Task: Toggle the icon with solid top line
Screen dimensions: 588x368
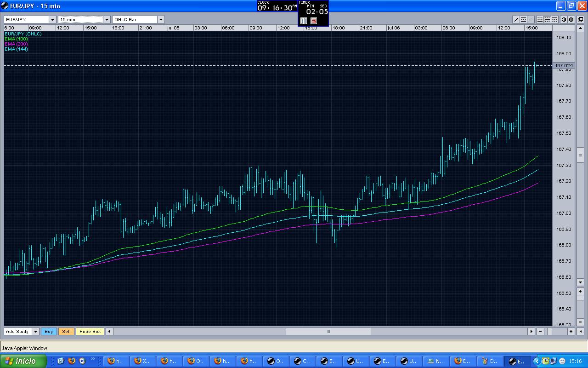Action: pyautogui.click(x=554, y=19)
